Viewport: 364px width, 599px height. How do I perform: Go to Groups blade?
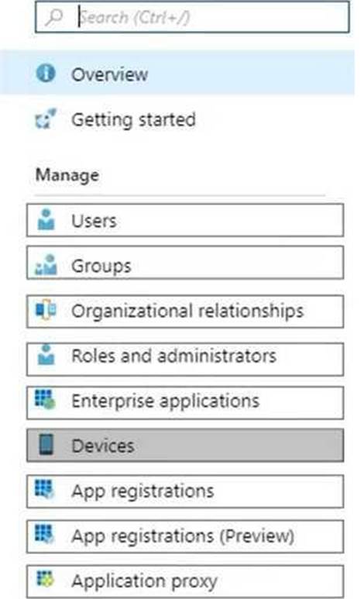pyautogui.click(x=185, y=263)
